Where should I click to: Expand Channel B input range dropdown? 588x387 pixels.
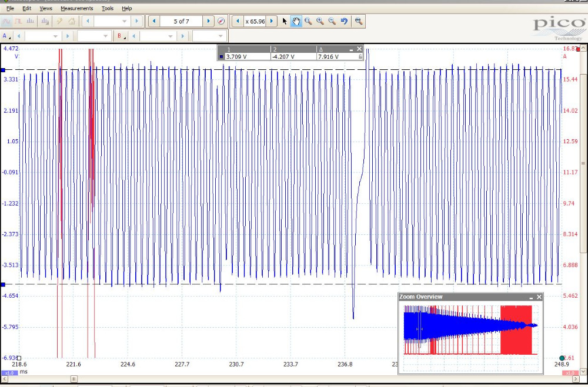[171, 36]
